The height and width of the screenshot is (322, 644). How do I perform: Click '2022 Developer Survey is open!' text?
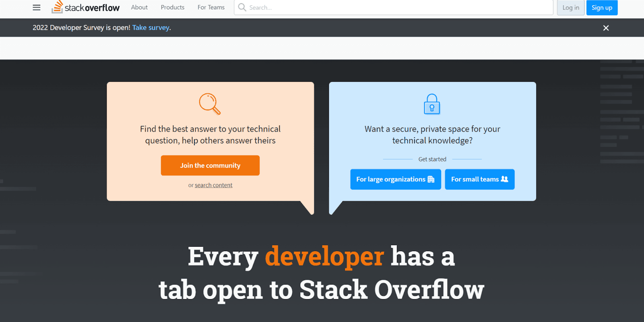[81, 28]
